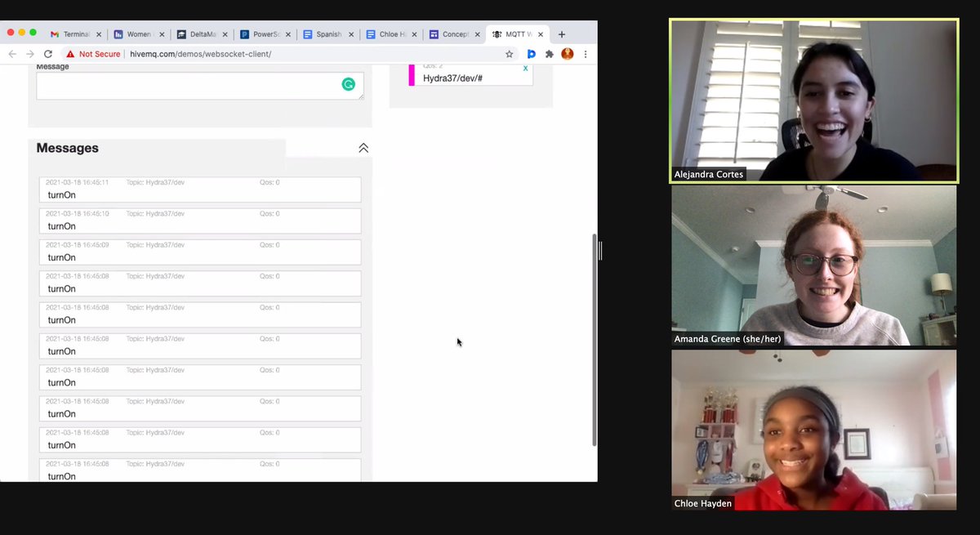980x535 pixels.
Task: Click the Not Secure warning icon
Action: coord(71,54)
